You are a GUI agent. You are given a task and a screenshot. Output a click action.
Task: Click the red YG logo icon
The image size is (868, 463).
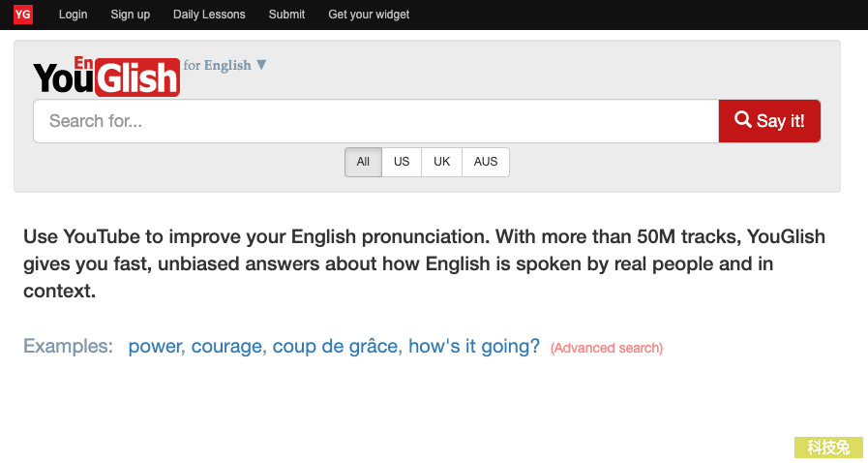pyautogui.click(x=22, y=15)
